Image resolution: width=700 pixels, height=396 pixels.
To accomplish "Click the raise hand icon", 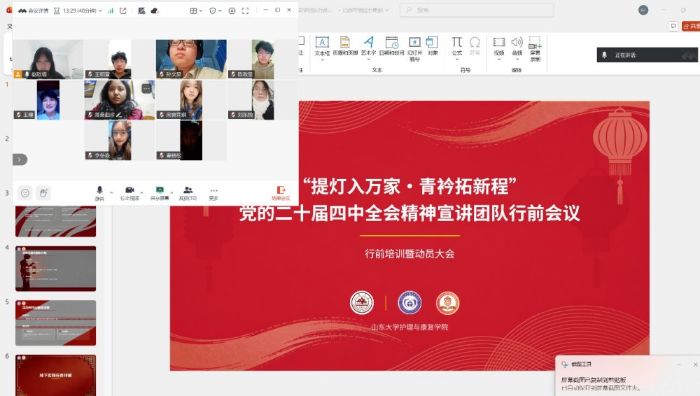I will pyautogui.click(x=43, y=193).
